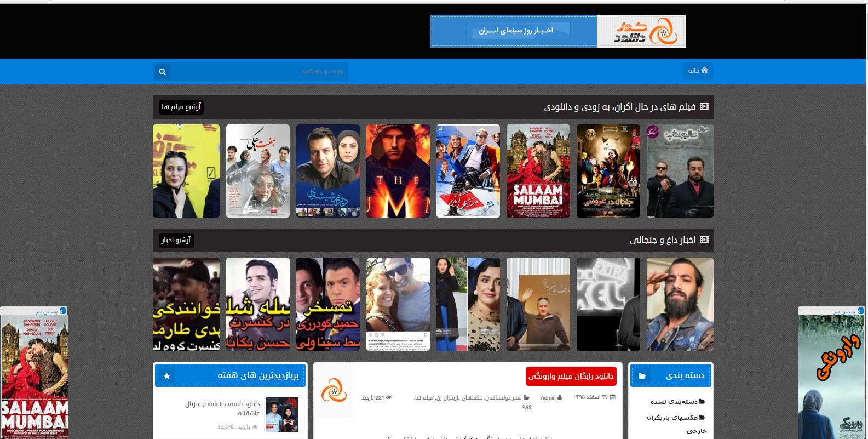
Task: Open the عکسهای بازیگران category
Action: click(672, 418)
